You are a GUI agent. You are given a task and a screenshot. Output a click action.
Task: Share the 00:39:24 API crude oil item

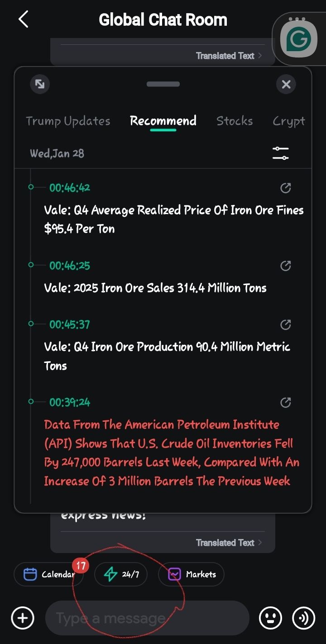tap(286, 402)
